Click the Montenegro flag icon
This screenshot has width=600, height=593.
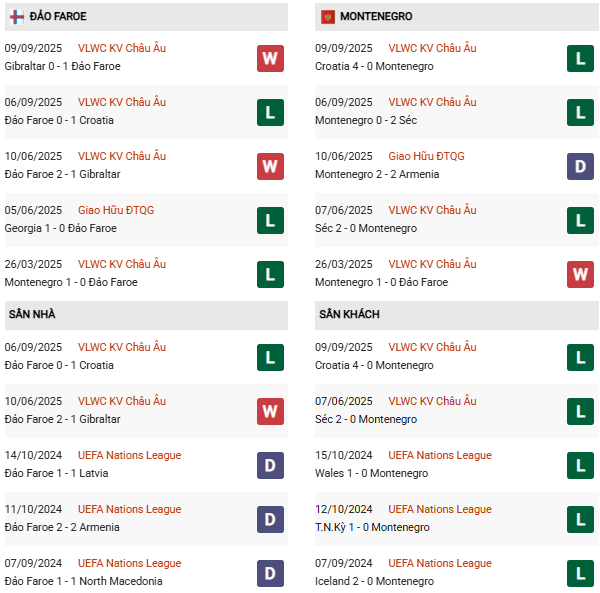tap(327, 17)
